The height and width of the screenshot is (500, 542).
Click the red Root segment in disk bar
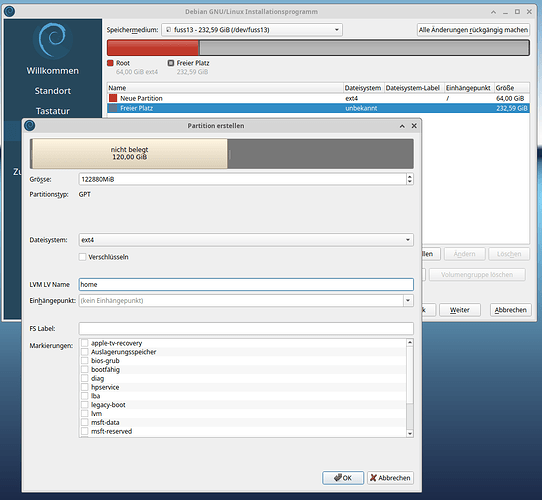pyautogui.click(x=153, y=48)
